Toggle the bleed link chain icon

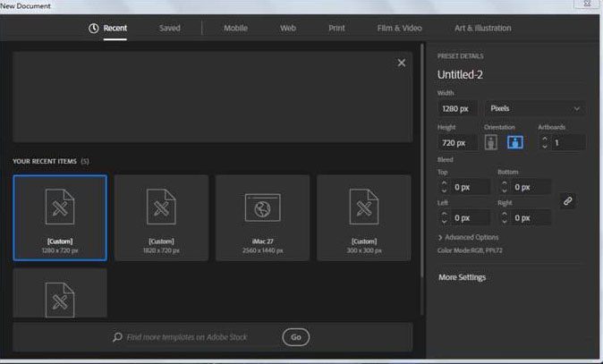tap(567, 201)
